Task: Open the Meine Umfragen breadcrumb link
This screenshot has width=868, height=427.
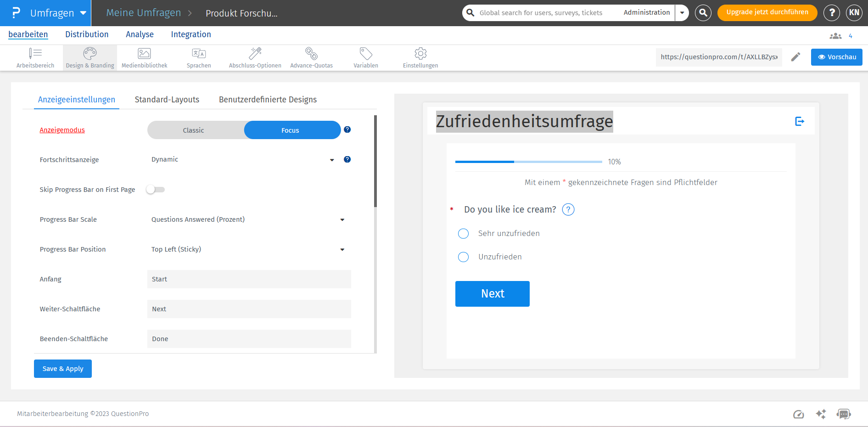Action: (144, 13)
